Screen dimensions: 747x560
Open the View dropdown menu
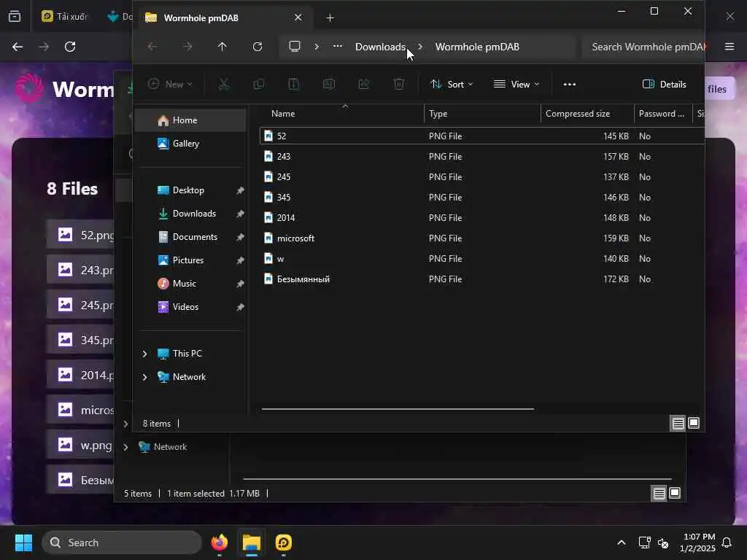[516, 85]
